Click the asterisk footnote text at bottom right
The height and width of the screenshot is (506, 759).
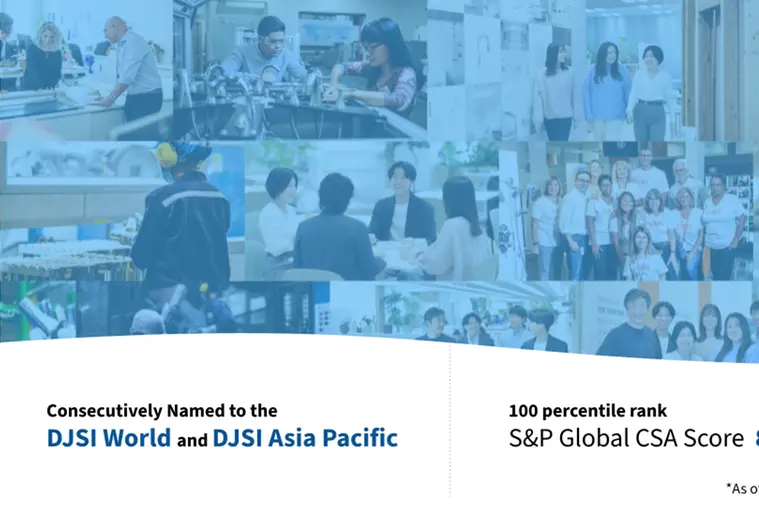[x=741, y=488]
